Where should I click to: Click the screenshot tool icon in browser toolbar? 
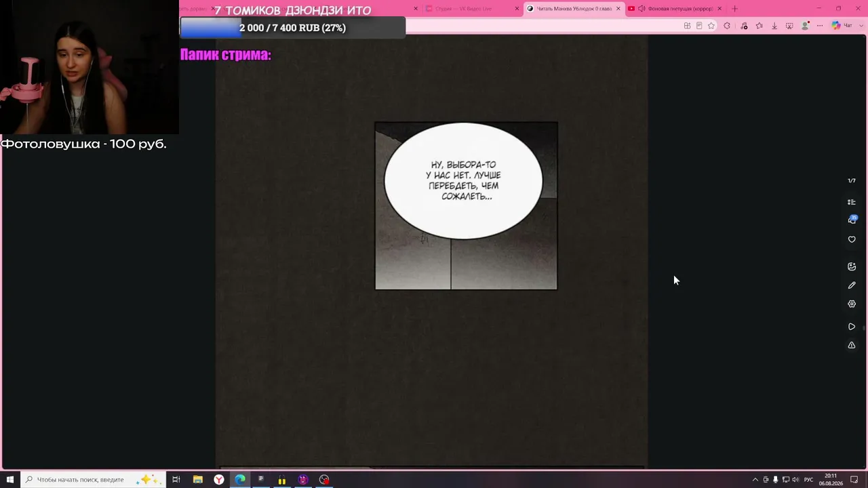[789, 26]
